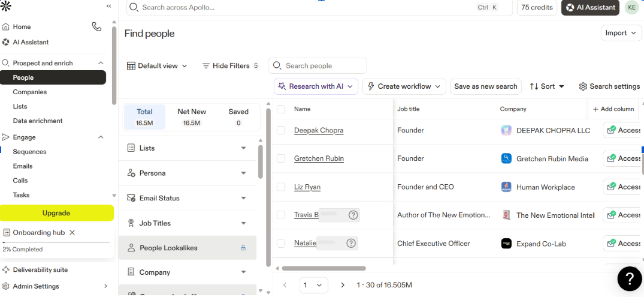Screen dimensions: 644x297
Task: Expand the Email Status filter arrow
Action: coord(244,198)
